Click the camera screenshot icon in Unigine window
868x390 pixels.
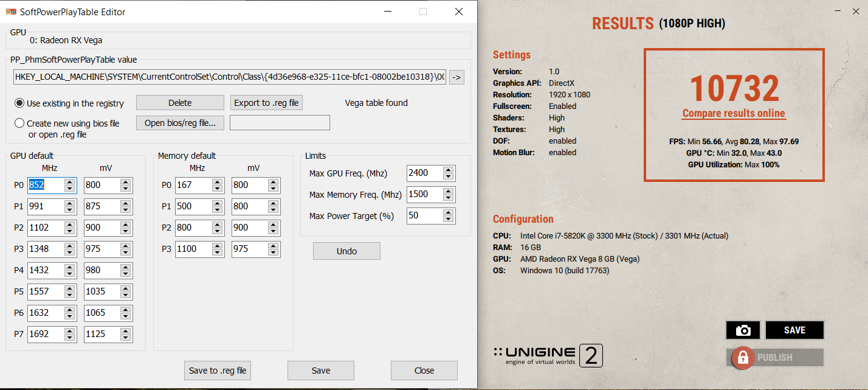(743, 330)
